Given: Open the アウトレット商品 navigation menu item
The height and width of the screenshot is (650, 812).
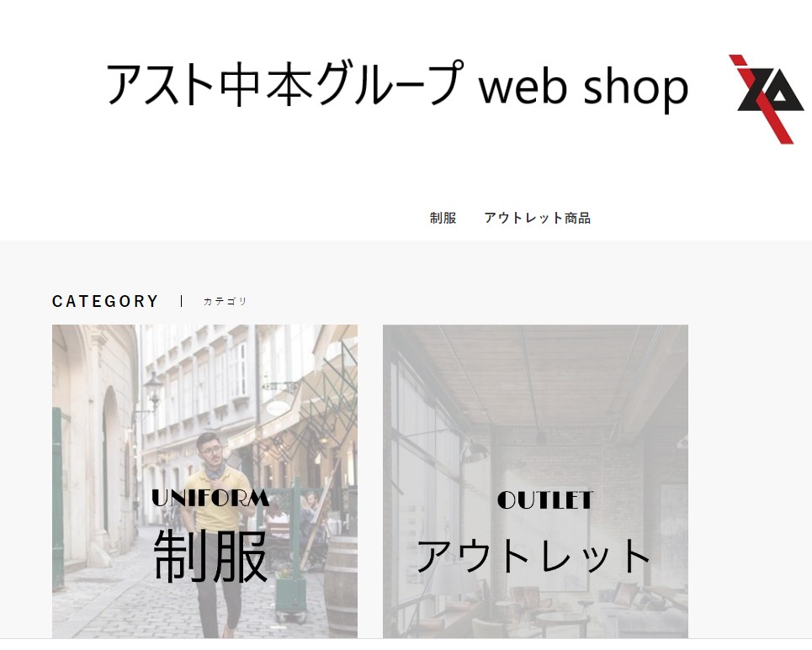Looking at the screenshot, I should click(x=537, y=218).
